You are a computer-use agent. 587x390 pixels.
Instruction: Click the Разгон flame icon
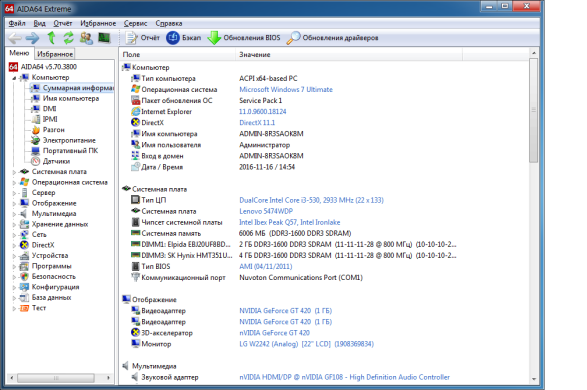click(x=36, y=130)
